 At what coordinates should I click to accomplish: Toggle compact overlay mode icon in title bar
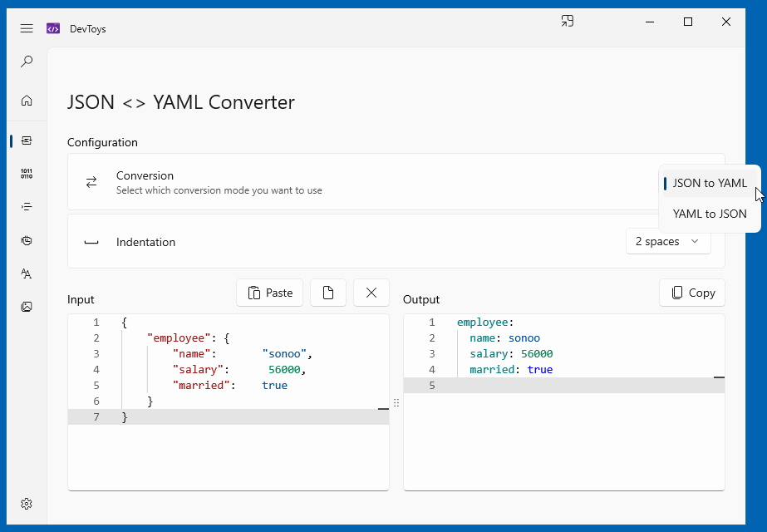(568, 22)
